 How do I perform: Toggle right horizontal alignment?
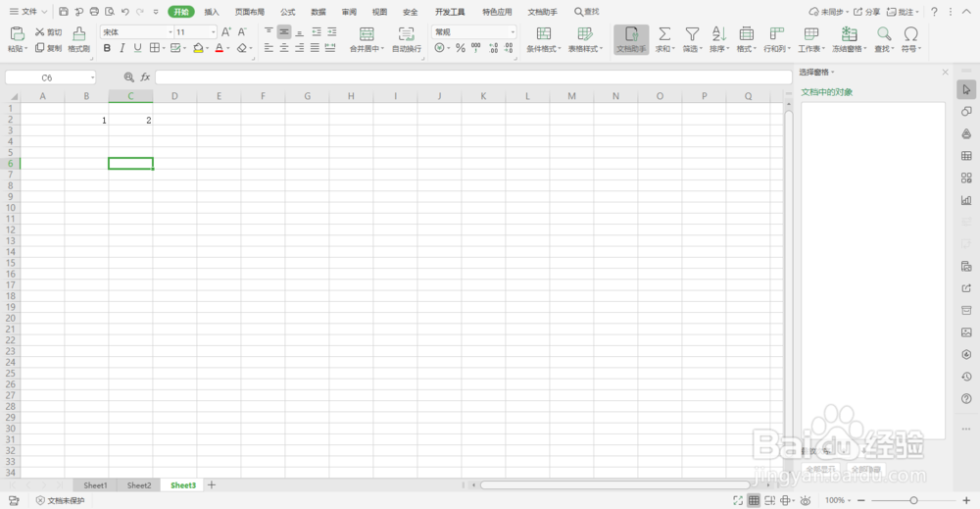pos(299,48)
